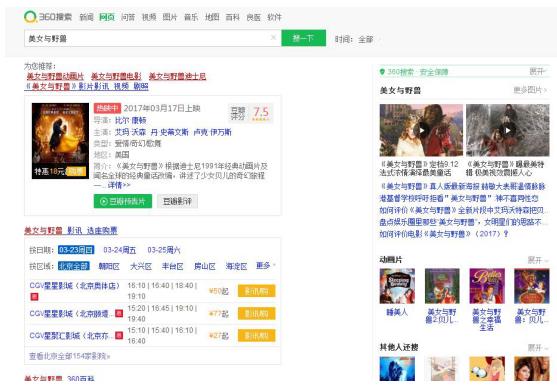Click the 360搜索 logo

click(48, 17)
